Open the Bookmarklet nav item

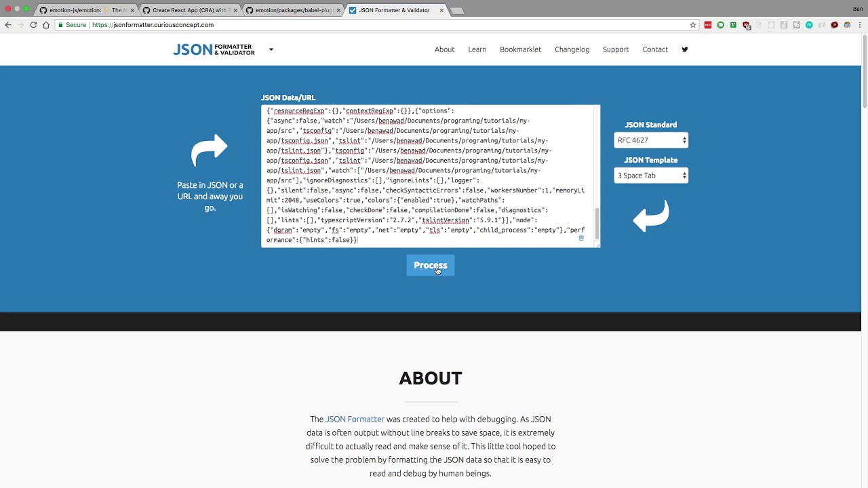click(521, 49)
